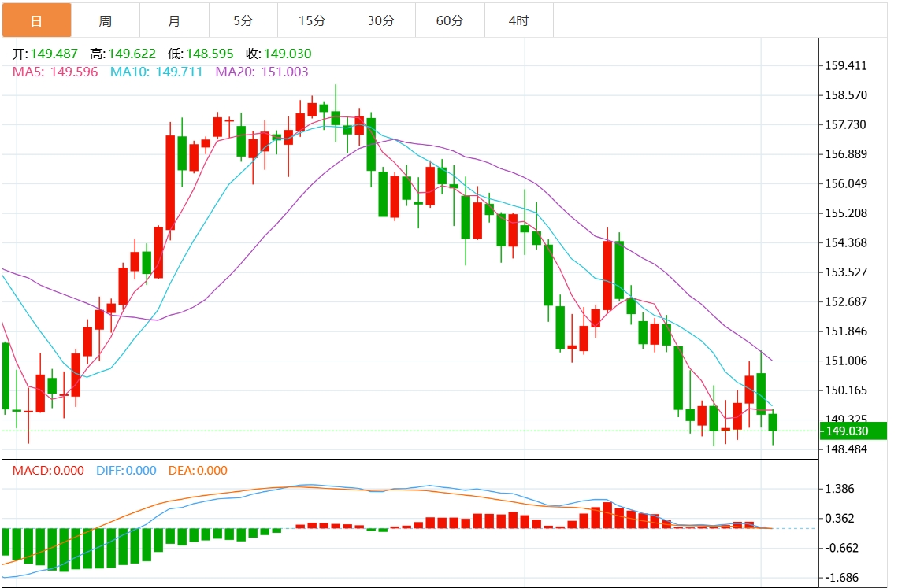Click the 151.846 price axis label

point(846,331)
